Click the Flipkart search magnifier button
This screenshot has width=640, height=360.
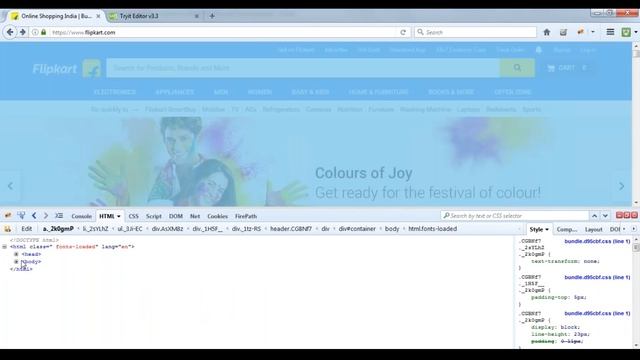(x=517, y=68)
